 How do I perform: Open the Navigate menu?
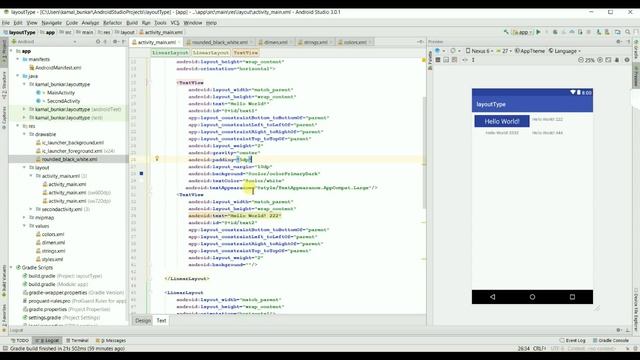pyautogui.click(x=51, y=23)
